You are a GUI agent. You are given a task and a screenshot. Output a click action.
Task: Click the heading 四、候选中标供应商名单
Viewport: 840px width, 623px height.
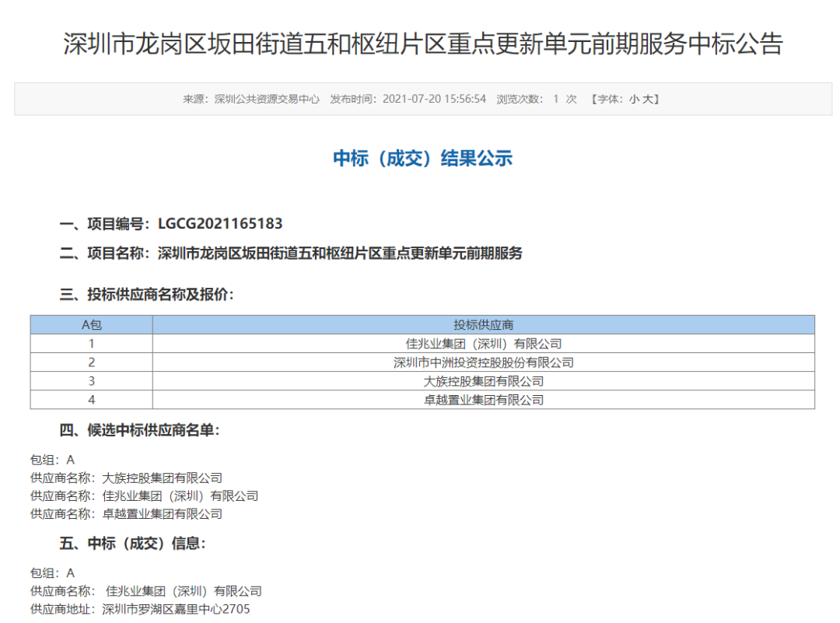139,430
